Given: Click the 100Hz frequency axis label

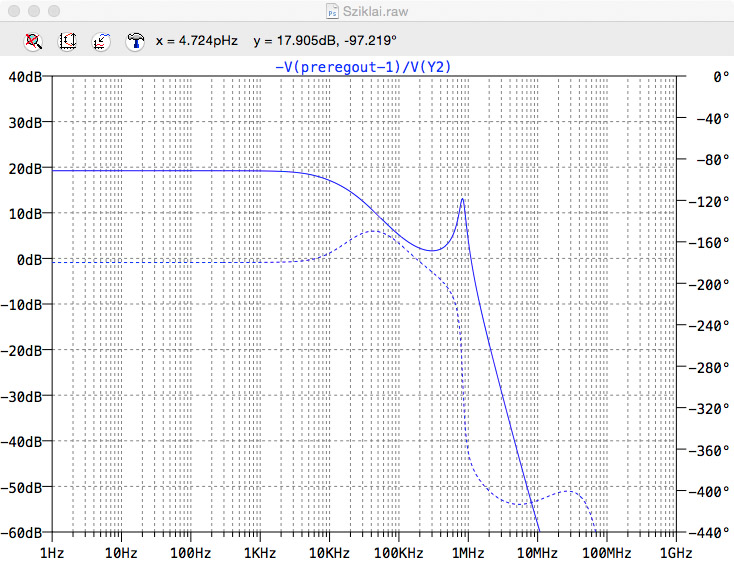Looking at the screenshot, I should click(x=190, y=553).
